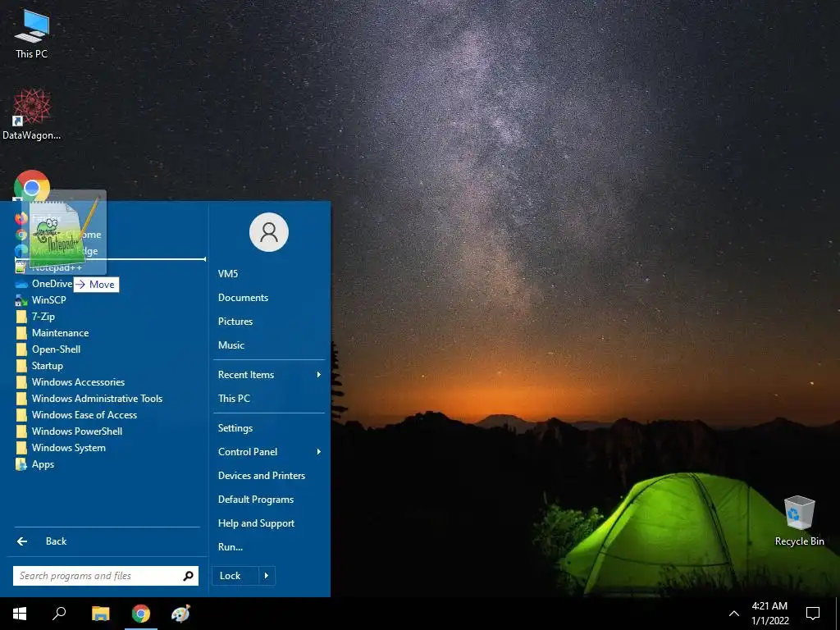Open This PC desktop icon
Screen dimensions: 840x630
pos(32,33)
